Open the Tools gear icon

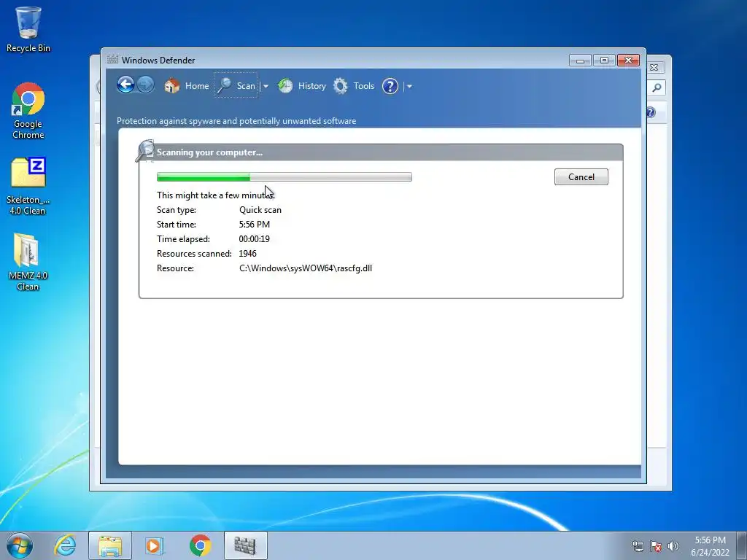pos(341,86)
